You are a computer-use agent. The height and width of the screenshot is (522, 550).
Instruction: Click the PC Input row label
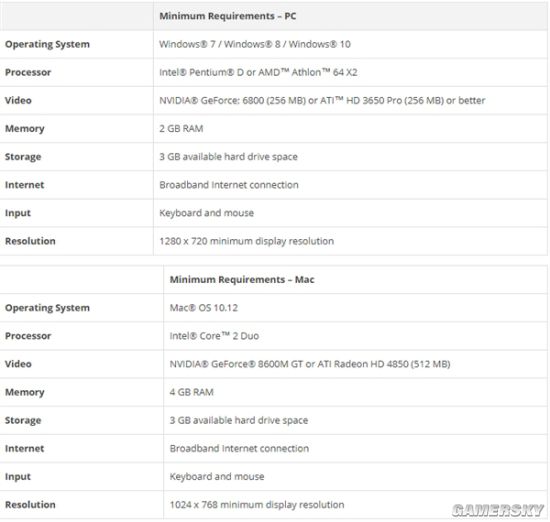(x=18, y=213)
